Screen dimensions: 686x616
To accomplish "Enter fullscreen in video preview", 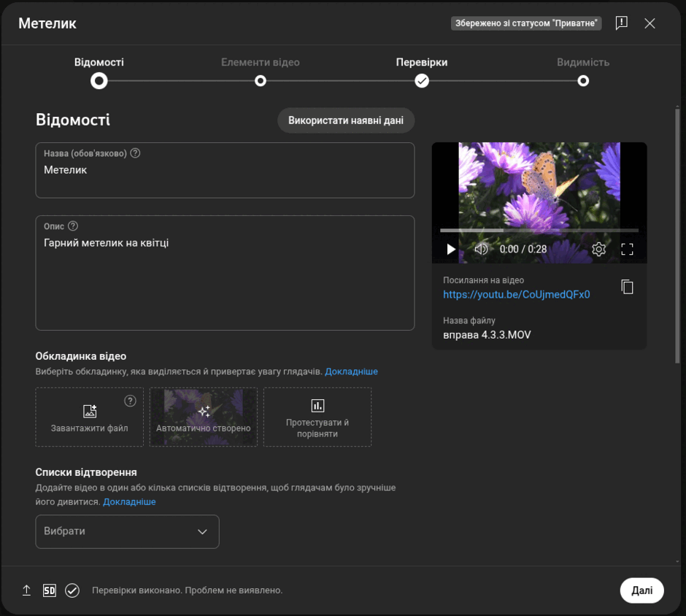I will point(627,250).
